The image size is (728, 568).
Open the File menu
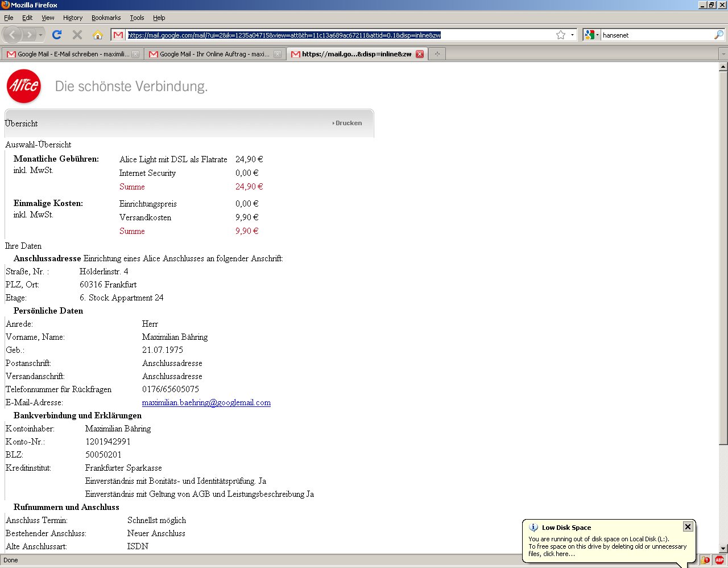[x=9, y=18]
